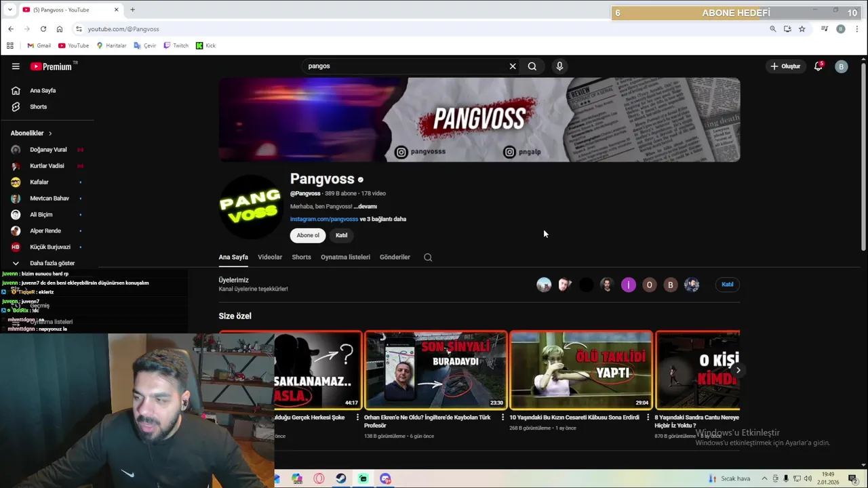Open the SAKLANAMAZ ASLA video thumbnail

click(x=318, y=370)
